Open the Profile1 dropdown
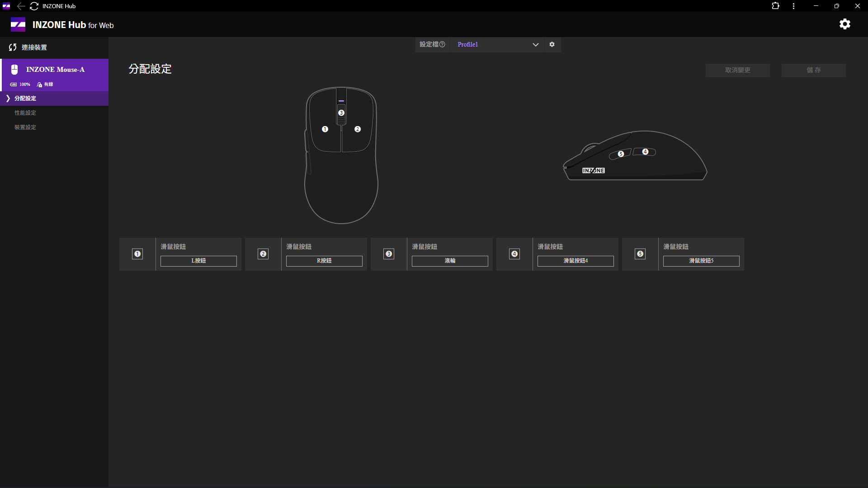Screen dimensions: 868x488 (497, 44)
